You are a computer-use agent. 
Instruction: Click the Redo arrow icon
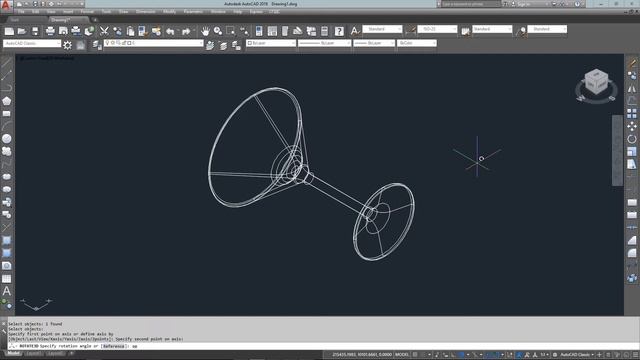tap(186, 31)
